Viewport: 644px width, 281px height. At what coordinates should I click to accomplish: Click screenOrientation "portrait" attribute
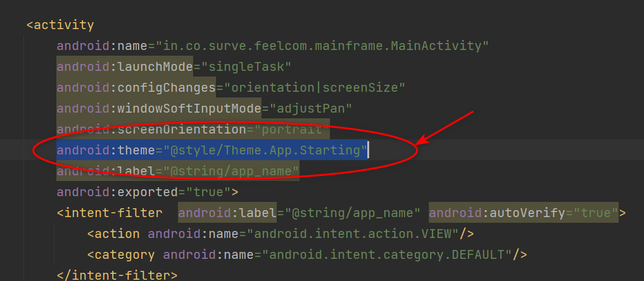(193, 130)
